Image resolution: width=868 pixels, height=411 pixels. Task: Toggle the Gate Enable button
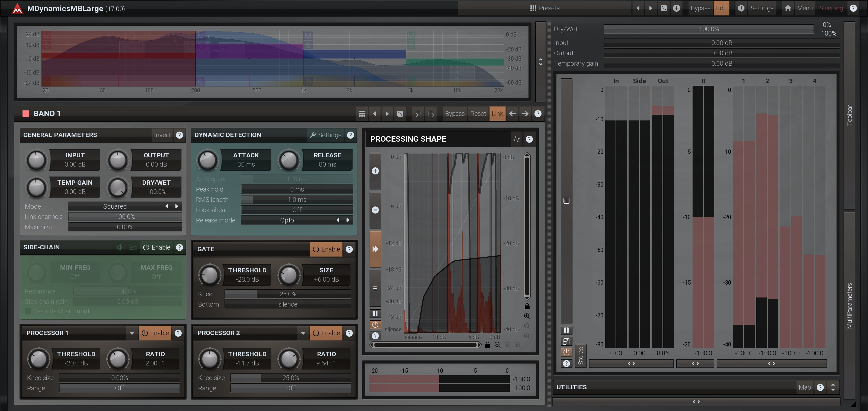326,249
